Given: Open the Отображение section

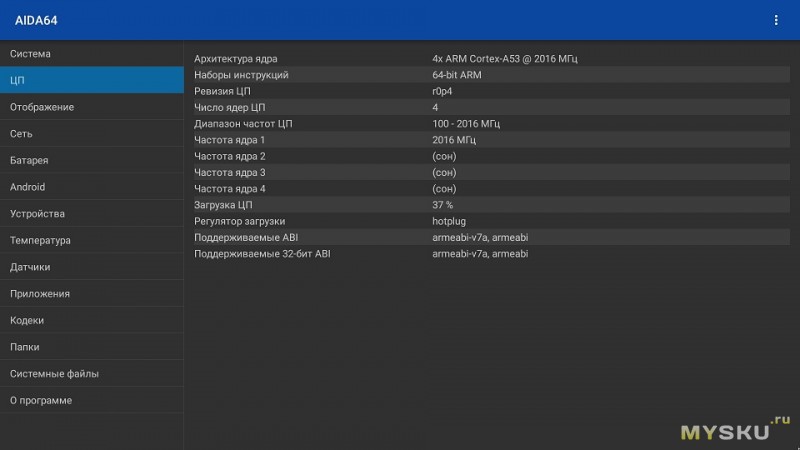Looking at the screenshot, I should coord(92,107).
